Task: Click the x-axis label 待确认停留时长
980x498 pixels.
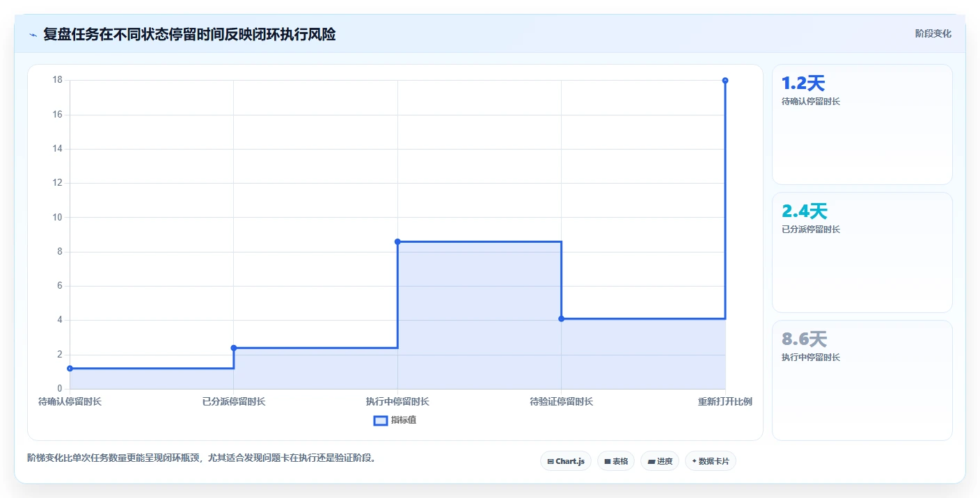Action: pyautogui.click(x=70, y=401)
